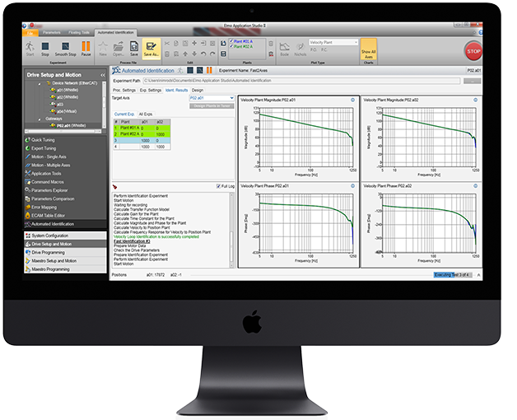Toggle the Plant #01 A checkbox
Image resolution: width=517 pixels, height=420 pixels.
[x=231, y=41]
